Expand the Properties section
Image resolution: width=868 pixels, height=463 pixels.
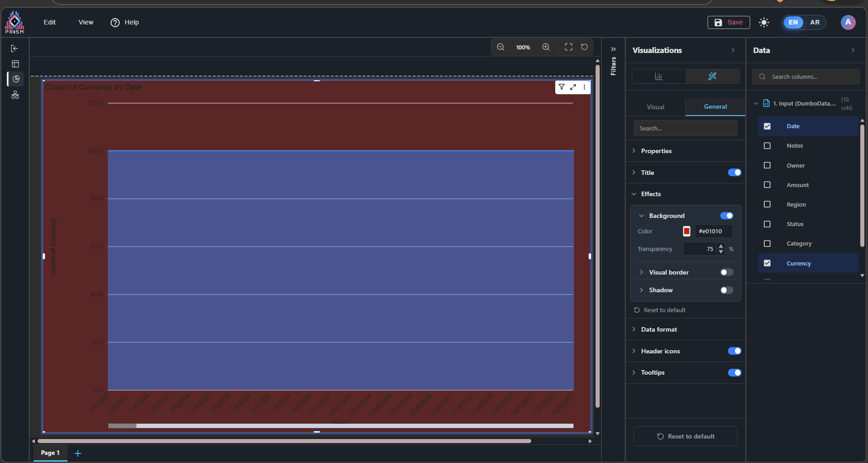[656, 151]
